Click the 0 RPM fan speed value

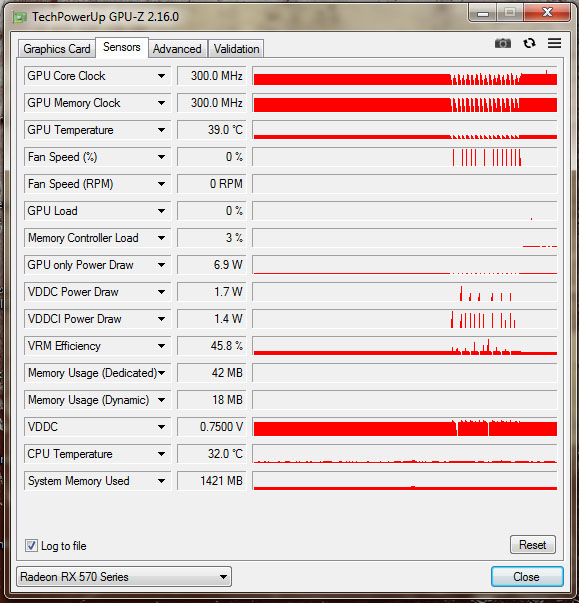pos(211,184)
